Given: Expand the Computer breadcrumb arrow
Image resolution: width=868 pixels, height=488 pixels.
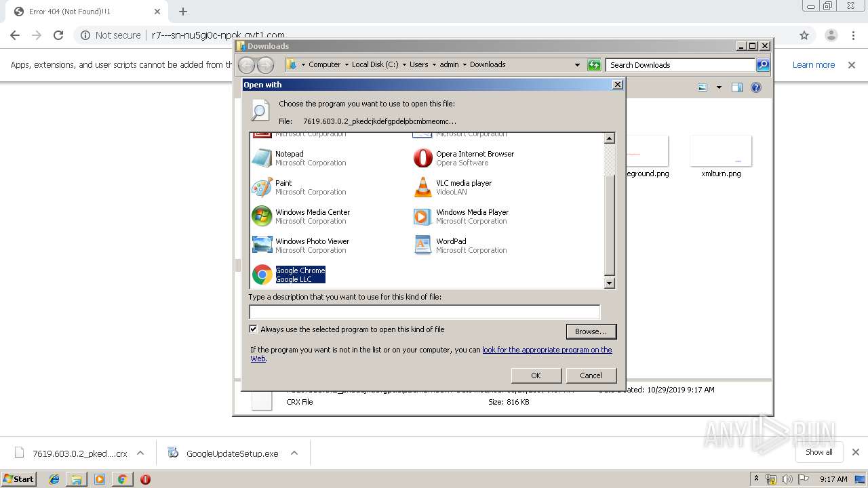Looking at the screenshot, I should click(346, 65).
